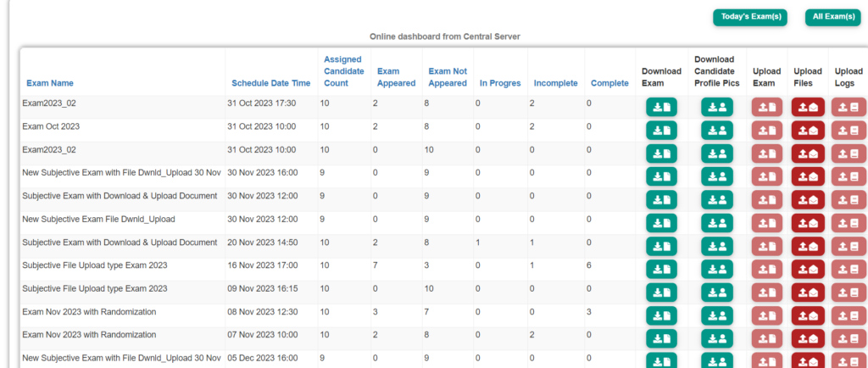This screenshot has height=368, width=868.
Task: Upload logs for Exam2023_02 scheduled 31 Oct 17:30
Action: [848, 107]
